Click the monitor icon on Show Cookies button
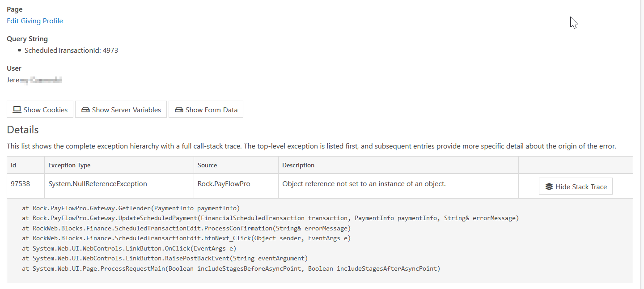The width and height of the screenshot is (644, 289). tap(17, 109)
